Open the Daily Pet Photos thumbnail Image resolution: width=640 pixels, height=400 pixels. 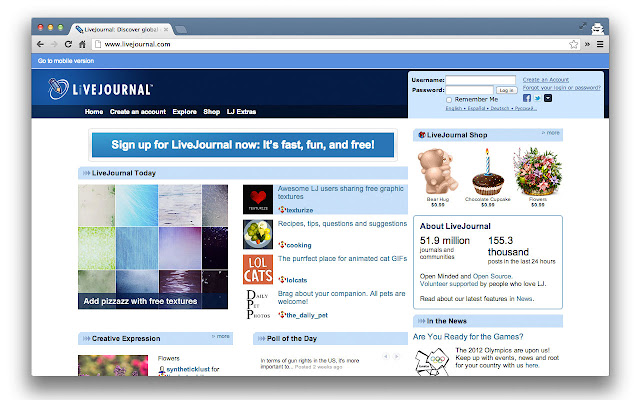[x=258, y=304]
